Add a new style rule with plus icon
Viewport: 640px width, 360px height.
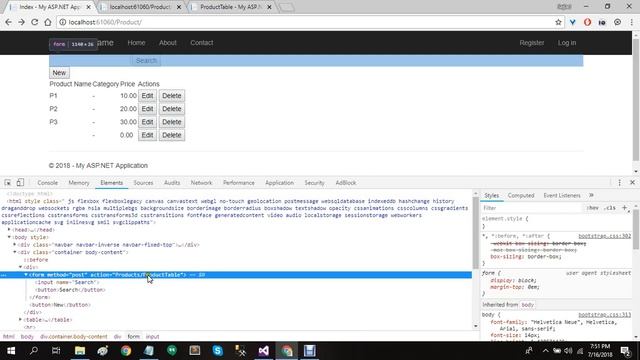click(x=624, y=208)
